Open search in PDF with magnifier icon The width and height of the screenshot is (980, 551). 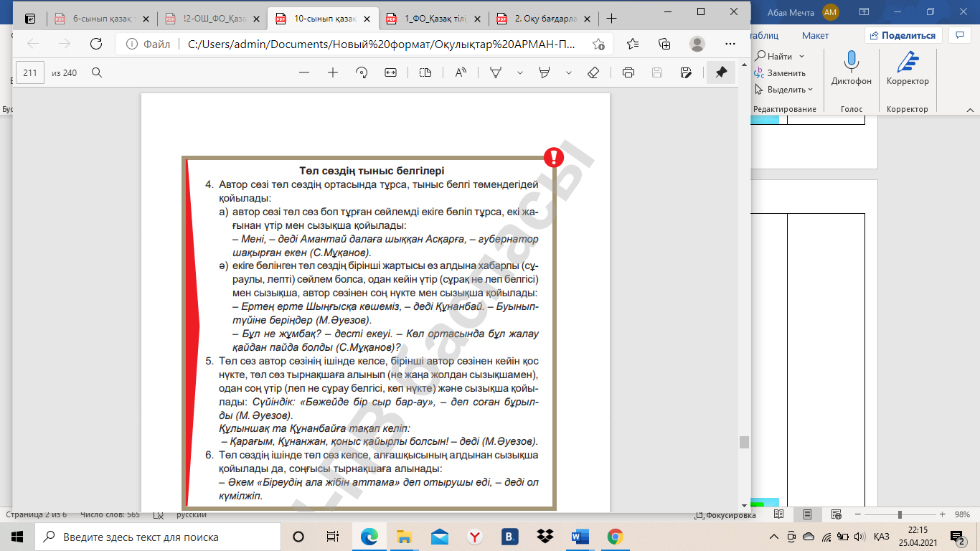point(97,72)
